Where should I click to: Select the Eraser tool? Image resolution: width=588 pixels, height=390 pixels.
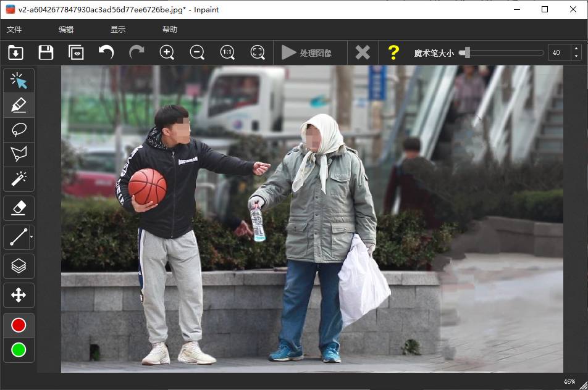(x=19, y=208)
